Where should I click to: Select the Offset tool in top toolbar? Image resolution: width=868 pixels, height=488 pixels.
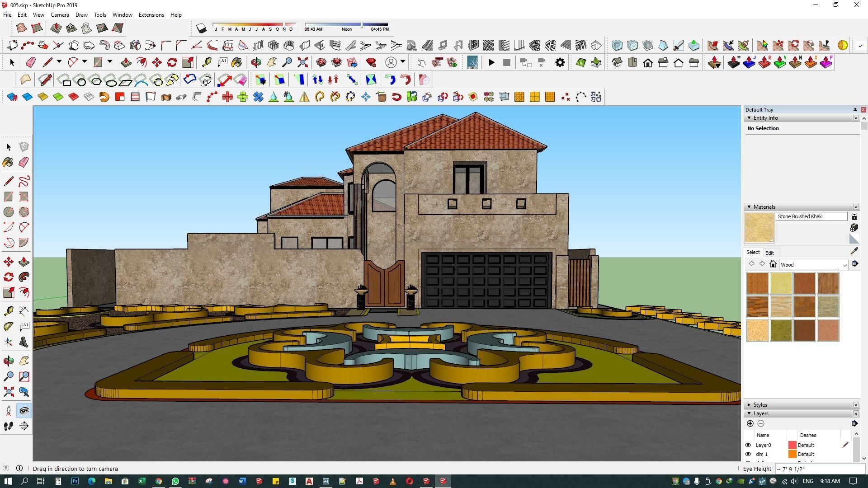tap(142, 62)
